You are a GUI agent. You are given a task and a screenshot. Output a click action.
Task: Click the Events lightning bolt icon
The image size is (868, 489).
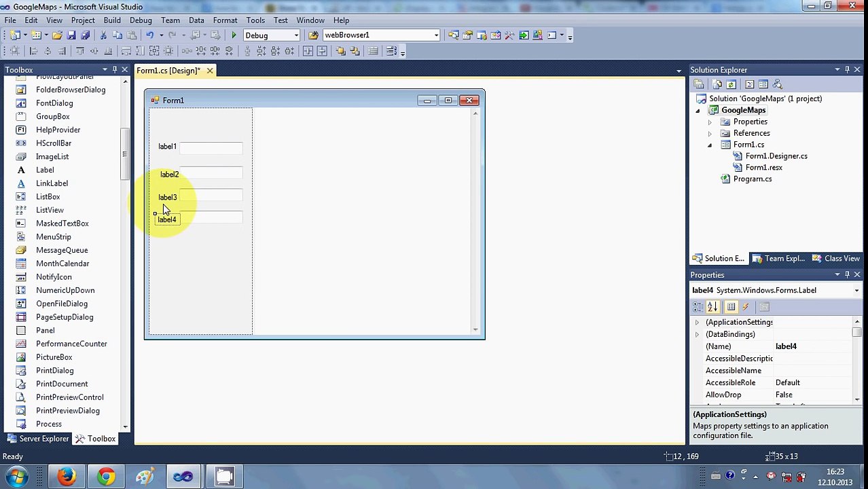(745, 307)
